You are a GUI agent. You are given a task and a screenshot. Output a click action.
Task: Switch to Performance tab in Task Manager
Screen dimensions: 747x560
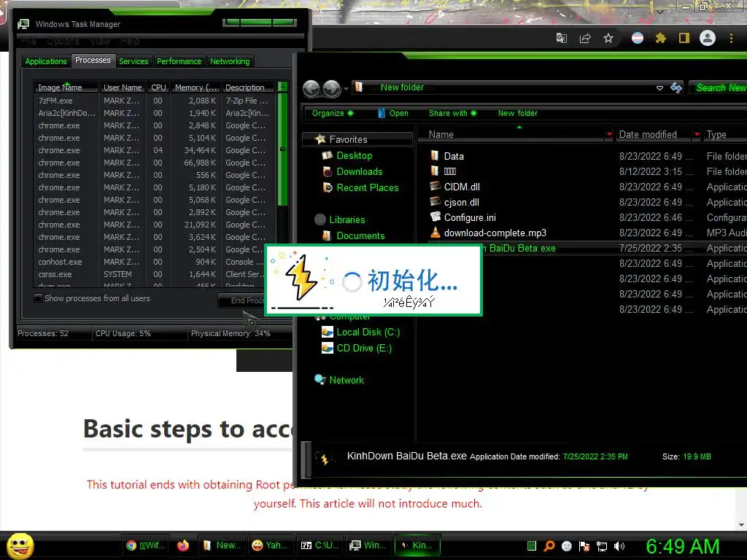click(179, 61)
